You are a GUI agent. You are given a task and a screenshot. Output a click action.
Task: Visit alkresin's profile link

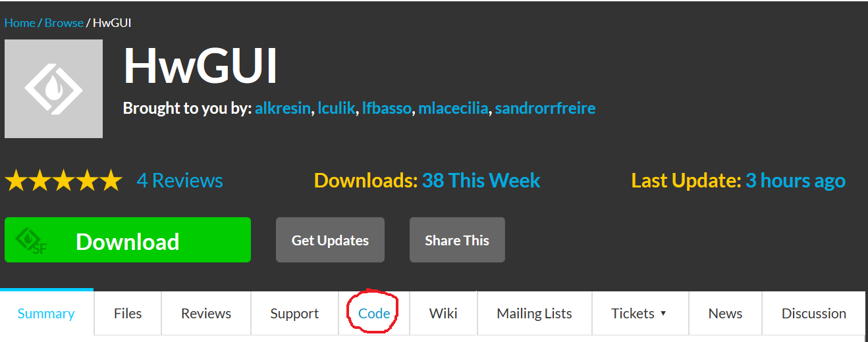[x=283, y=109]
